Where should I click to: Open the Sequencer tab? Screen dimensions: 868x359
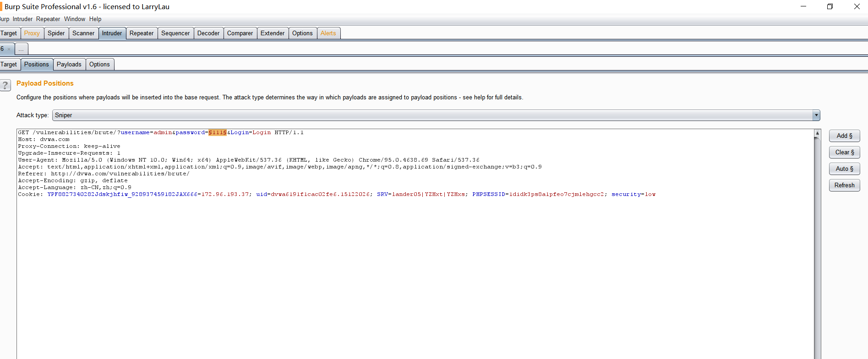click(175, 33)
